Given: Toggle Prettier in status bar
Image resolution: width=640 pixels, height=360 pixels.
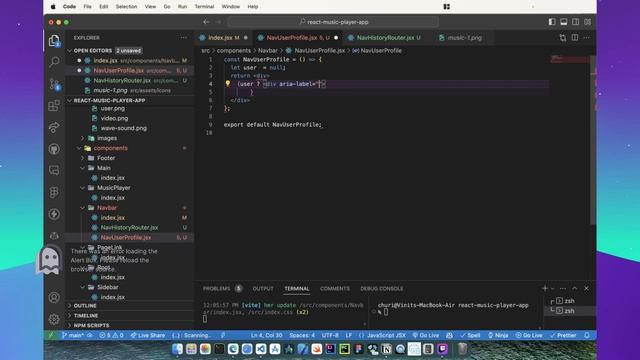Looking at the screenshot, I should [563, 336].
